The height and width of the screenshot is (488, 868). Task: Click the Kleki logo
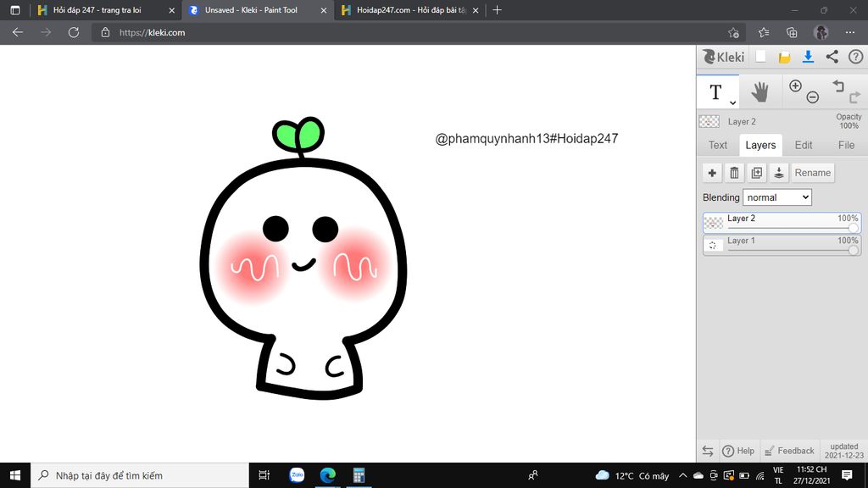pyautogui.click(x=723, y=57)
